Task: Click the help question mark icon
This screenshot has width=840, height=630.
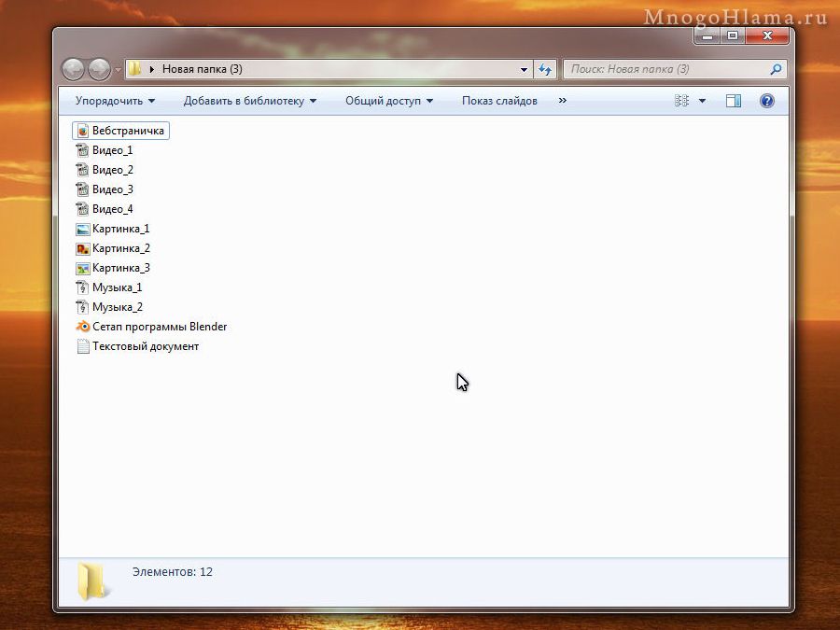Action: coord(766,101)
